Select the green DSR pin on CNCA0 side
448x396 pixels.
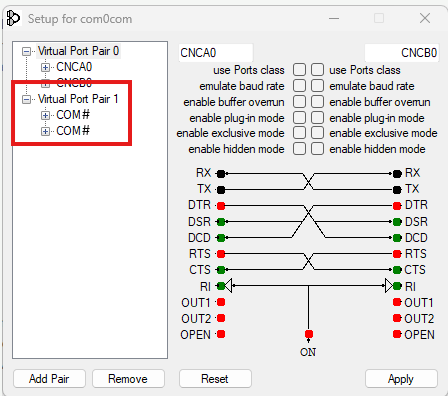pyautogui.click(x=221, y=222)
